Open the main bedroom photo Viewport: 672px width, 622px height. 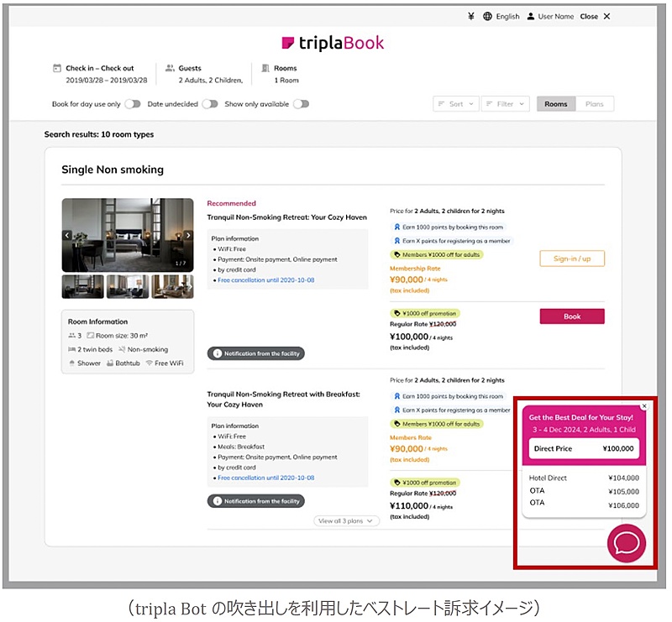point(128,235)
